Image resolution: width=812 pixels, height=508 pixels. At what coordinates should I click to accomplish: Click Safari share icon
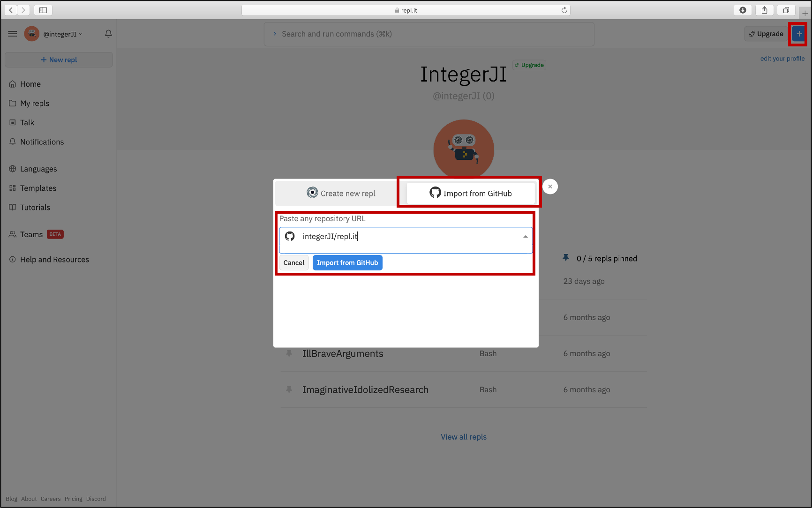(x=764, y=10)
